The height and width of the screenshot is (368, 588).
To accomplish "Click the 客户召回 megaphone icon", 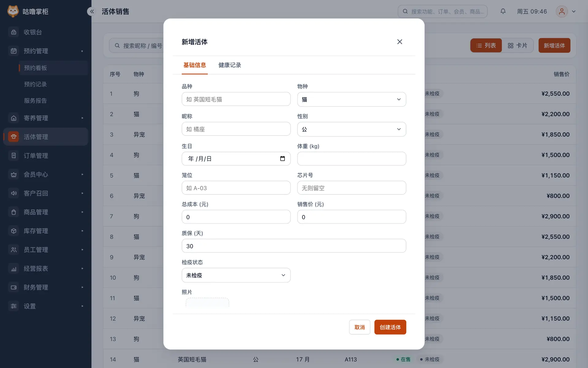I will (13, 193).
